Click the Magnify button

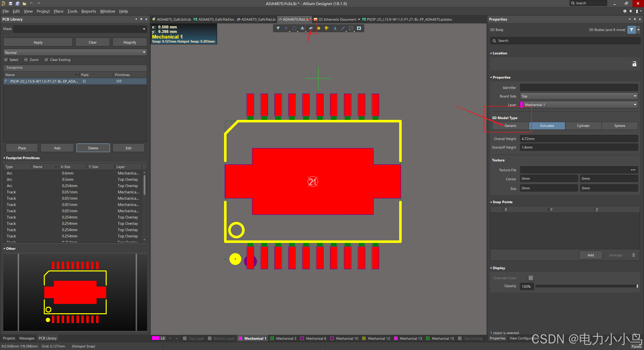pos(130,42)
